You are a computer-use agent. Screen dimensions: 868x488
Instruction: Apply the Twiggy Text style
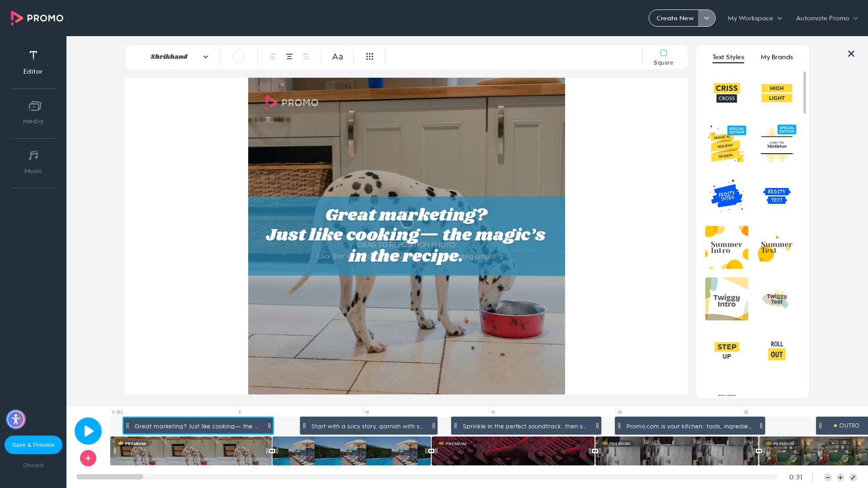click(x=776, y=299)
